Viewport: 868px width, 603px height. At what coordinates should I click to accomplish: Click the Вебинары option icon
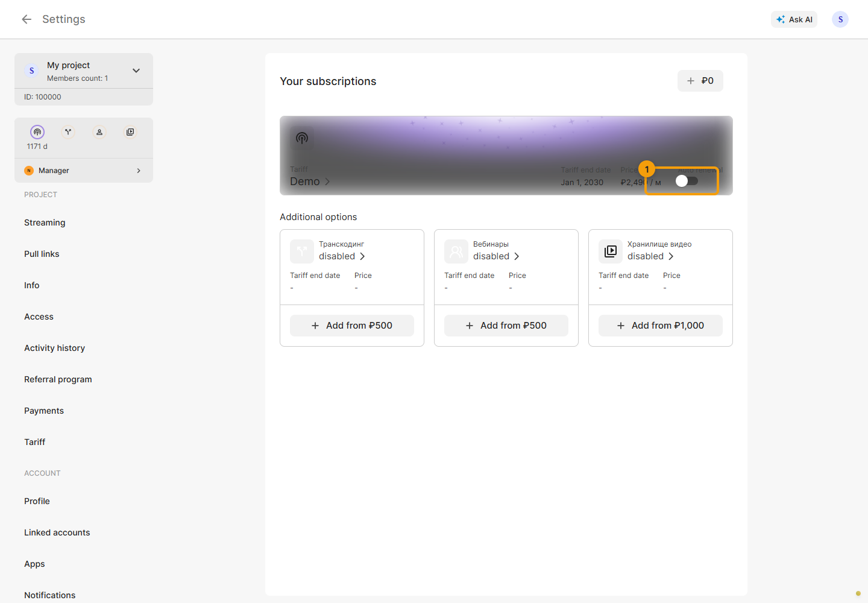tap(456, 251)
